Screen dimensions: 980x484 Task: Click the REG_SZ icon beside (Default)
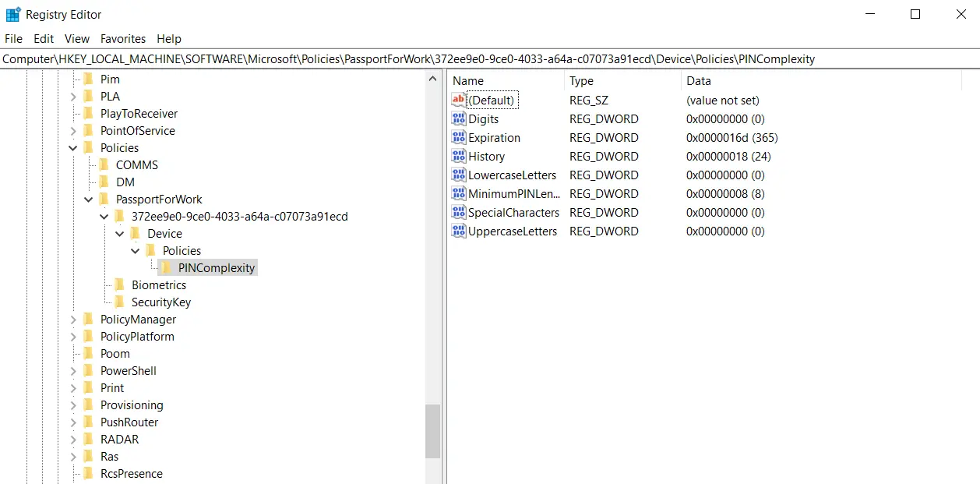tap(457, 100)
